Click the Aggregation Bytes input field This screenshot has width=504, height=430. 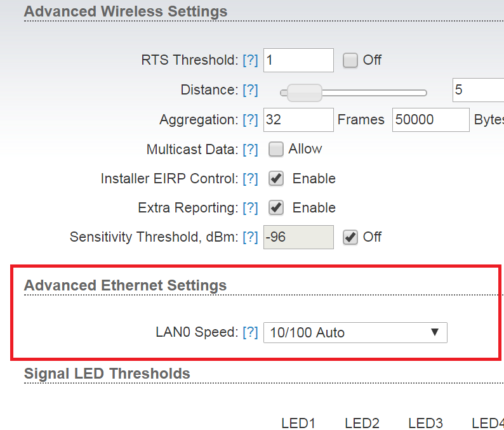[430, 120]
